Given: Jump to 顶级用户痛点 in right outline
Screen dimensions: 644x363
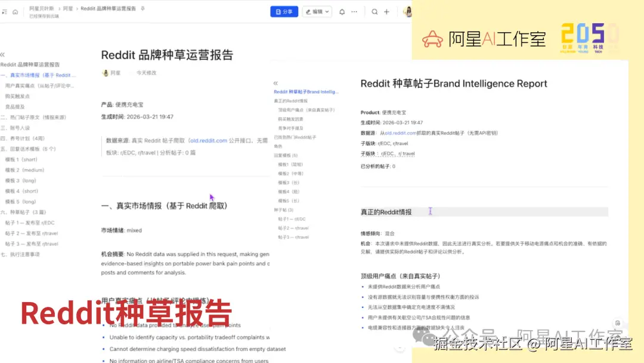Looking at the screenshot, I should 306,110.
